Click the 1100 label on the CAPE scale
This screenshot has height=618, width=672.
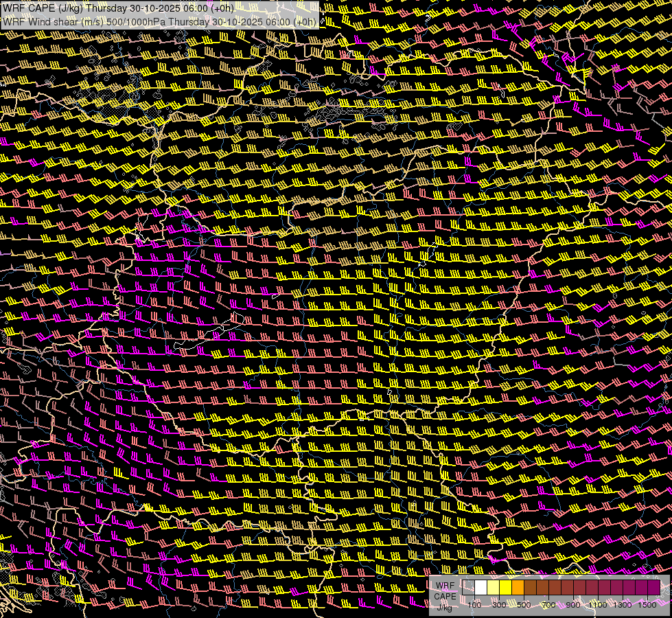(x=598, y=605)
